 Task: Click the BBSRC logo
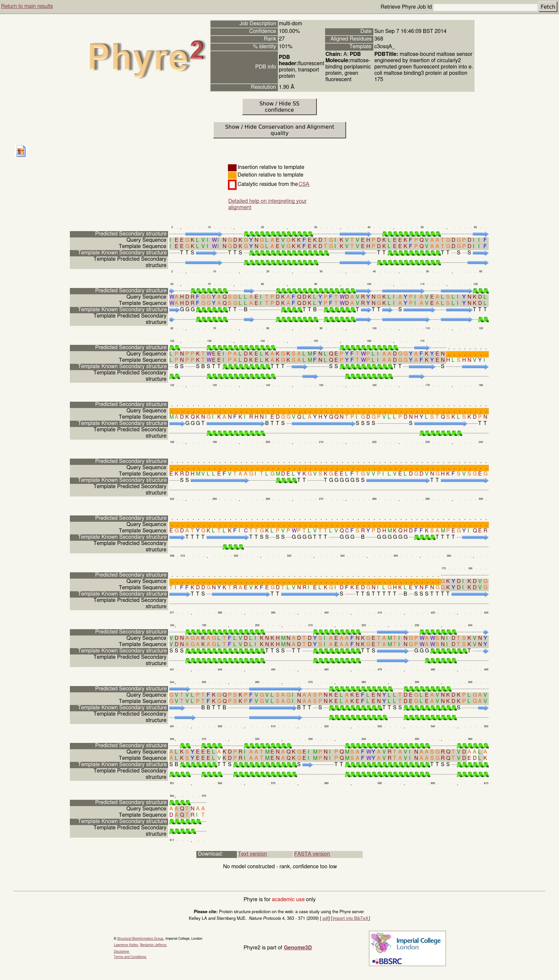[387, 961]
